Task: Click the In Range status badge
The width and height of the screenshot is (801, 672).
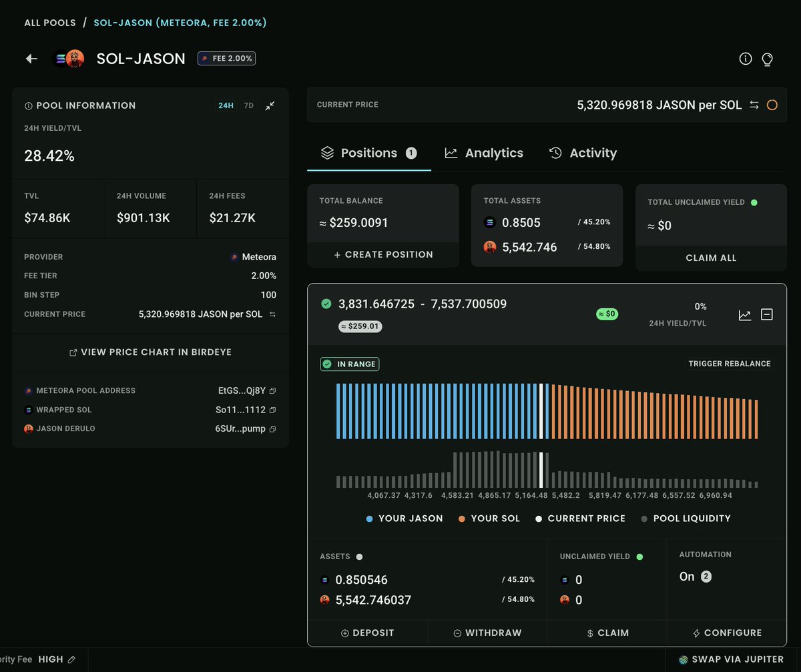Action: 350,364
